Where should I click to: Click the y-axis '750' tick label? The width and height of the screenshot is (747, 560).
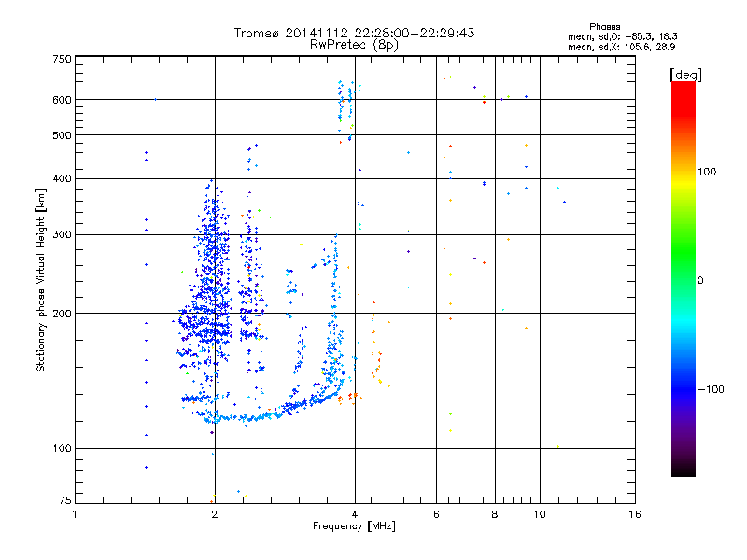point(62,59)
